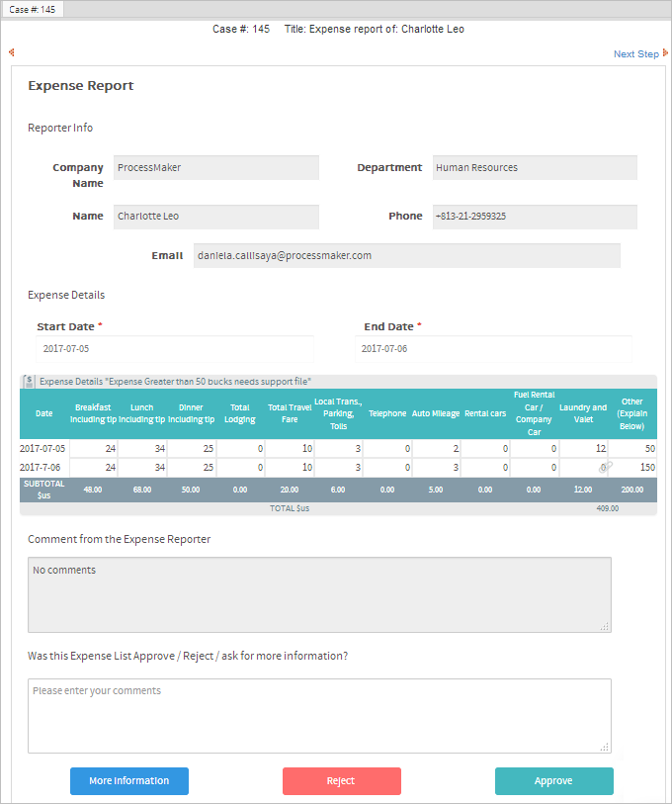Click the Email field with daniela address

click(x=406, y=255)
